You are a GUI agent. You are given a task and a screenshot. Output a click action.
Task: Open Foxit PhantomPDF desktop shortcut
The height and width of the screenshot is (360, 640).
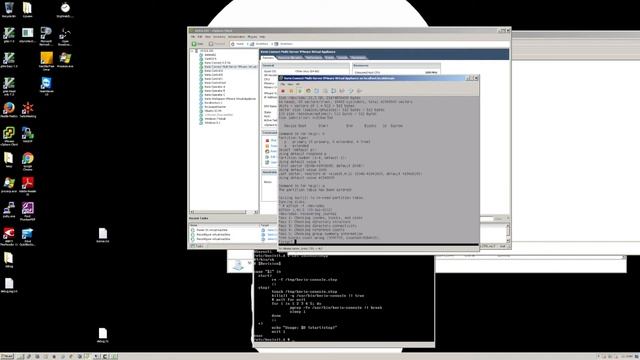tap(27, 211)
